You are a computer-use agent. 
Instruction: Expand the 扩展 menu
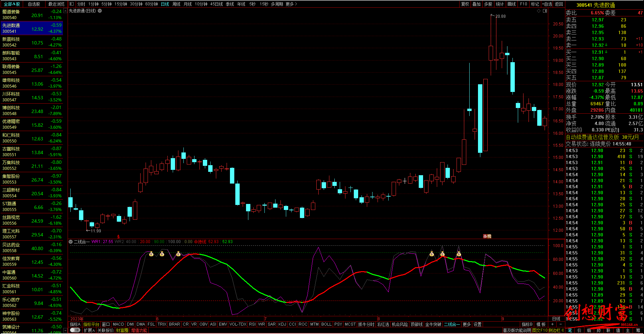point(89,330)
